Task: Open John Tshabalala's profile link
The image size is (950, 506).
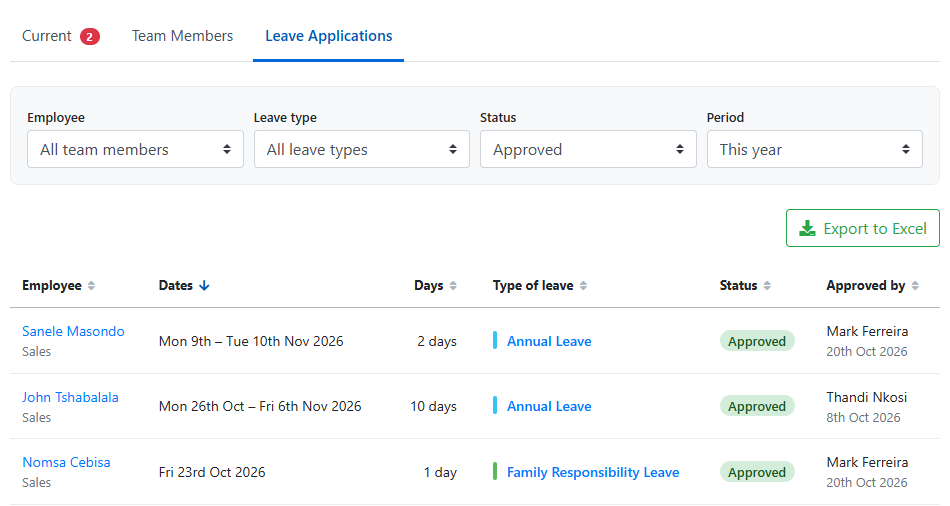Action: coord(70,398)
